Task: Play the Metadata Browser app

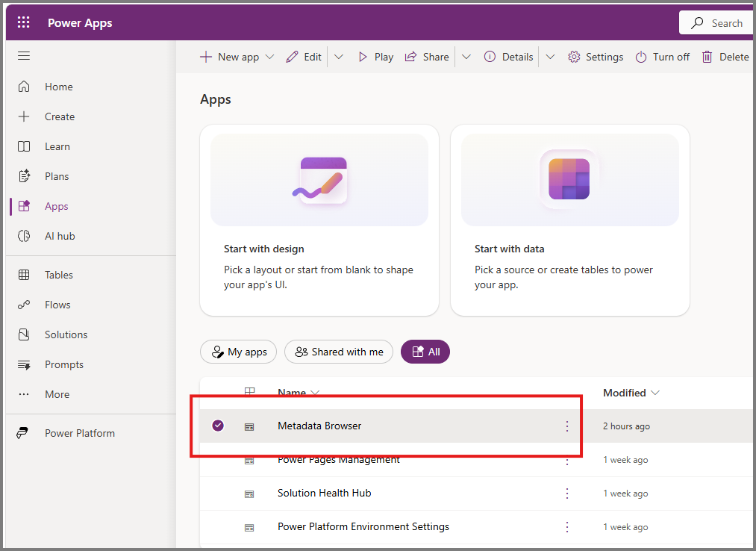Action: (x=375, y=56)
